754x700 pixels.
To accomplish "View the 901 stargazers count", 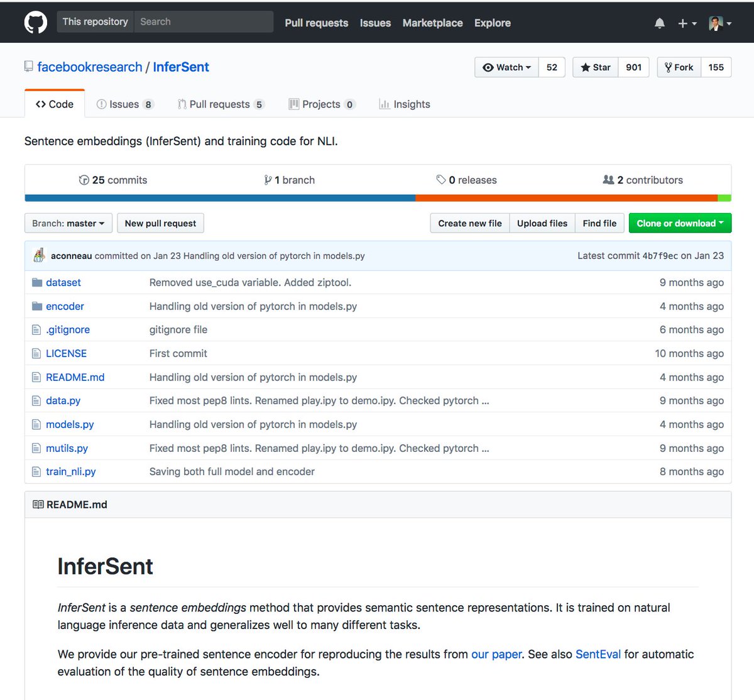I will pos(633,67).
